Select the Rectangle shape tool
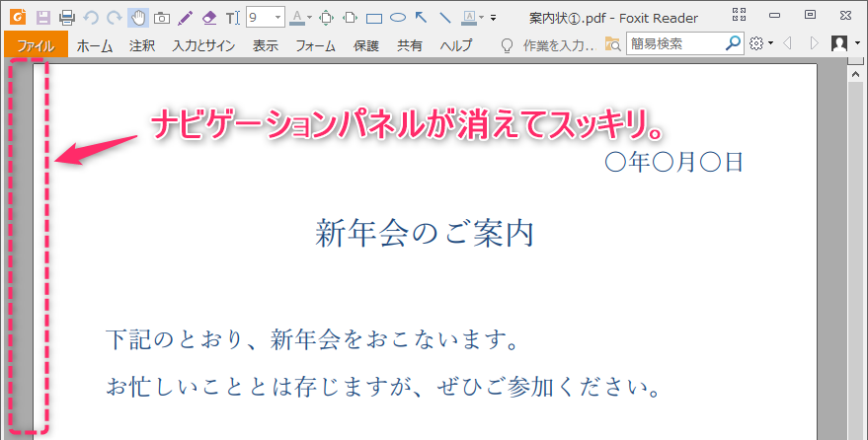This screenshot has width=868, height=440. pos(374,18)
